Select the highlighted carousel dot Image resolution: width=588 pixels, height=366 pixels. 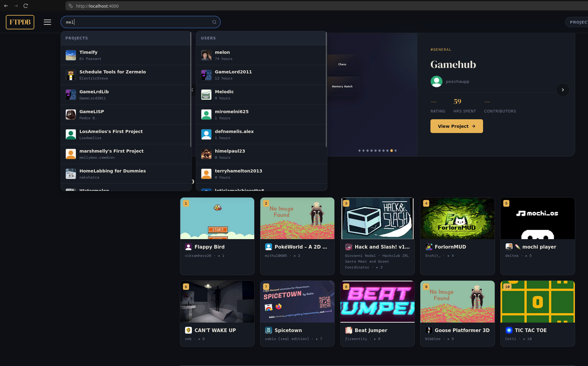(391, 150)
